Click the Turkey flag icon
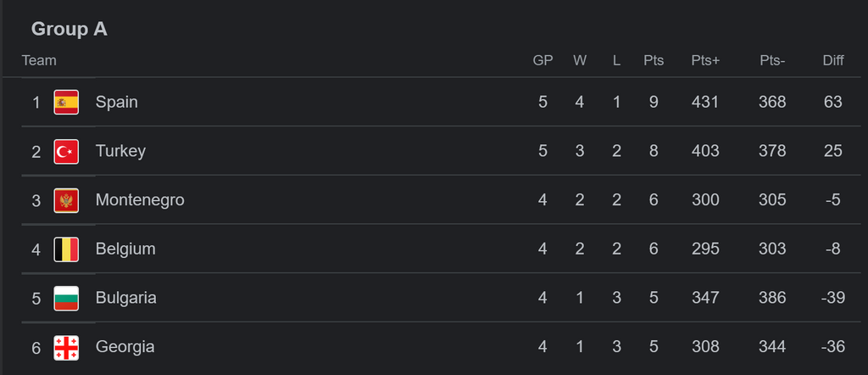 (x=66, y=151)
